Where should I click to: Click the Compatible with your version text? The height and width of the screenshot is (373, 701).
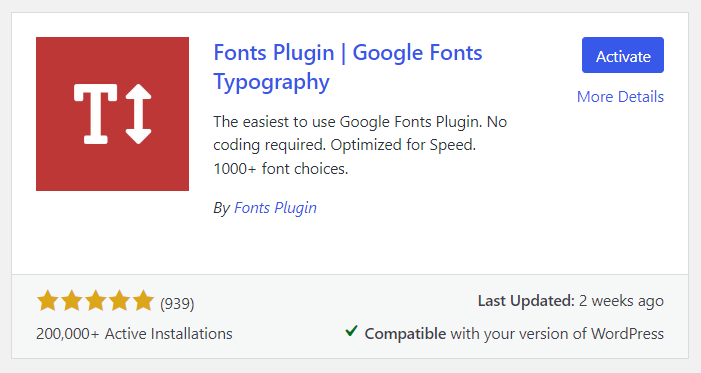click(x=514, y=334)
